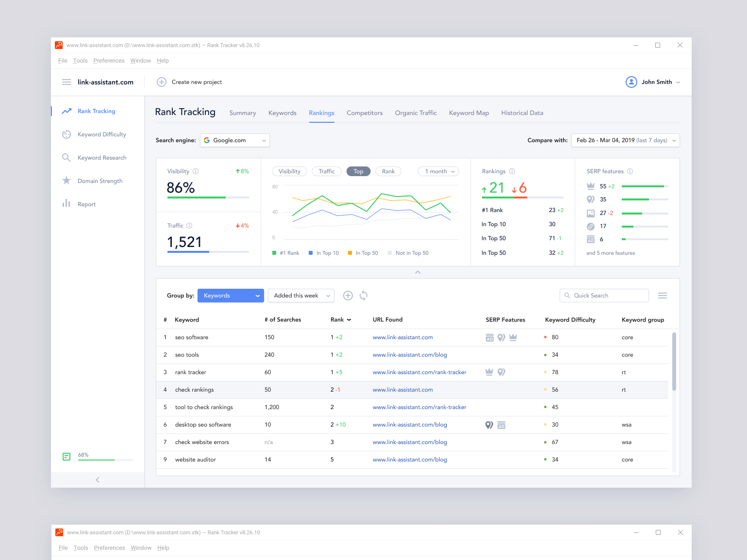Click the sidebar 68% progress bar

pyautogui.click(x=105, y=460)
